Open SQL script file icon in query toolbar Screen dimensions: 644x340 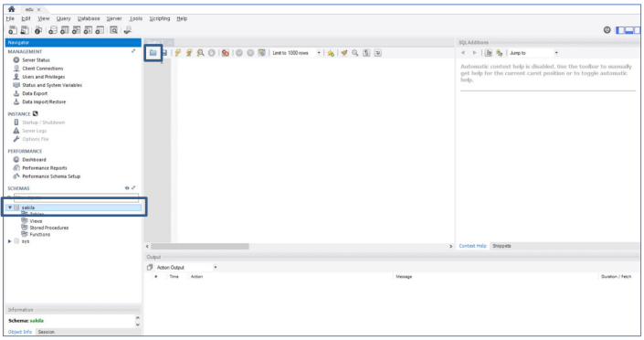pyautogui.click(x=153, y=53)
